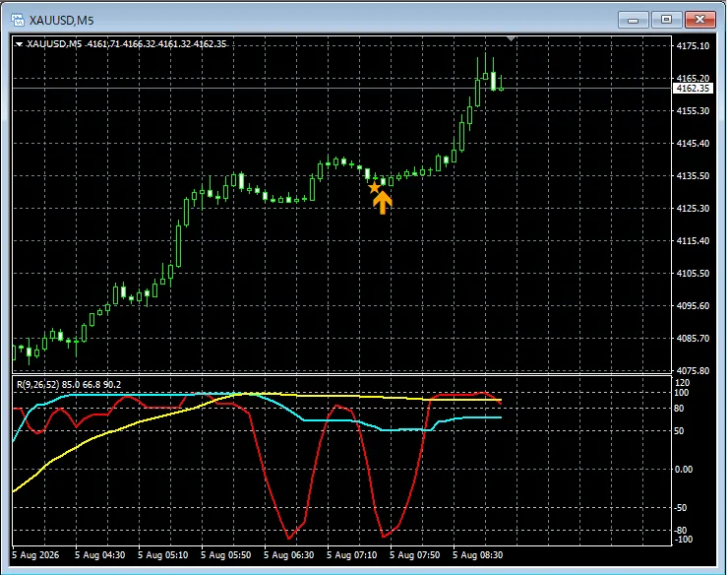Click the XAUUSD,M5 title bar text
This screenshot has width=728, height=575.
click(61, 21)
